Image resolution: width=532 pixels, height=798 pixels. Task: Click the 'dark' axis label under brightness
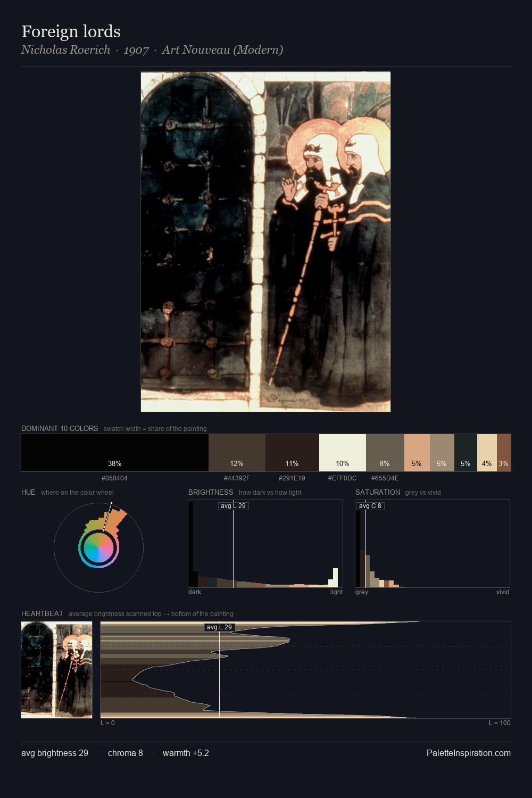pyautogui.click(x=195, y=592)
